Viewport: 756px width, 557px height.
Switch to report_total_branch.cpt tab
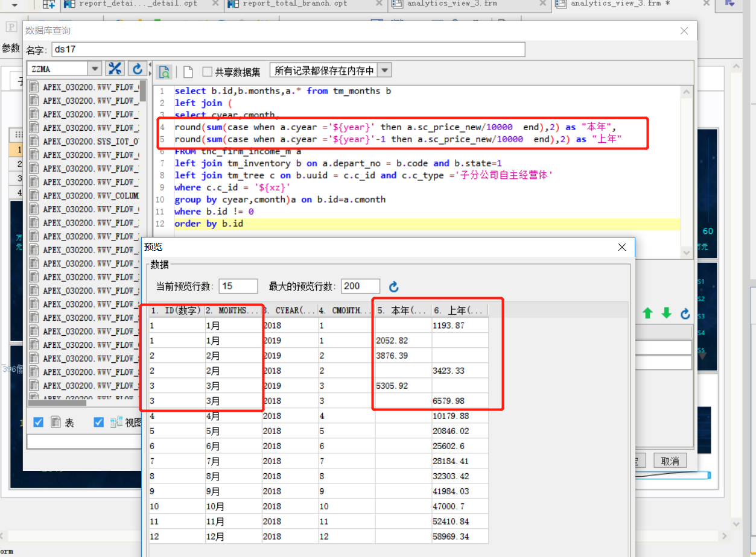tap(294, 4)
